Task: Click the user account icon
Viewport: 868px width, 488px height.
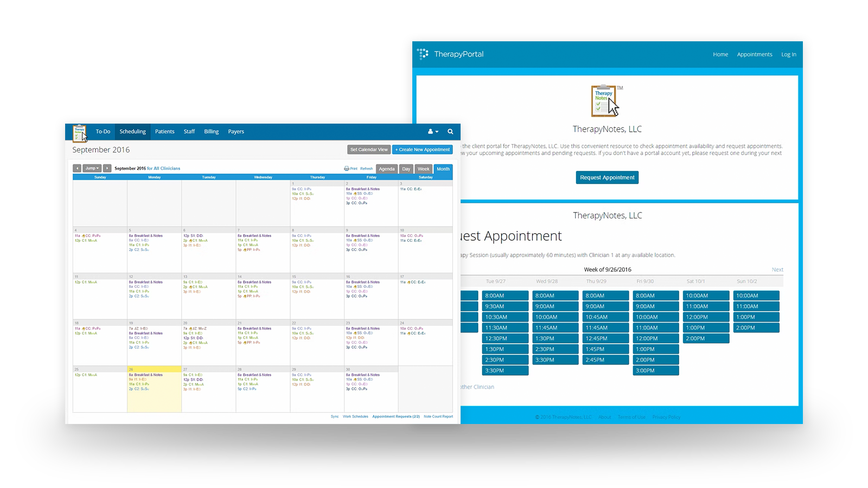Action: [x=429, y=132]
